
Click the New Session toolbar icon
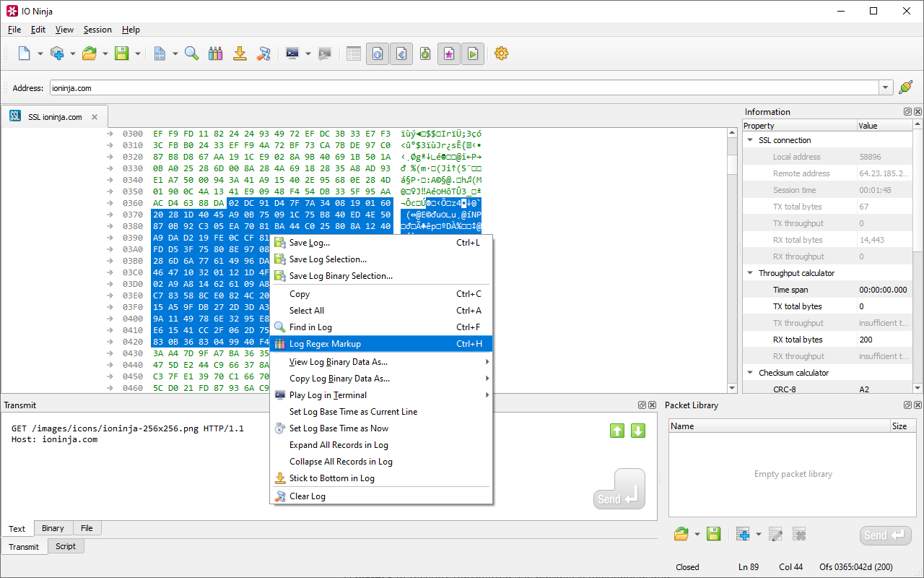click(x=25, y=53)
